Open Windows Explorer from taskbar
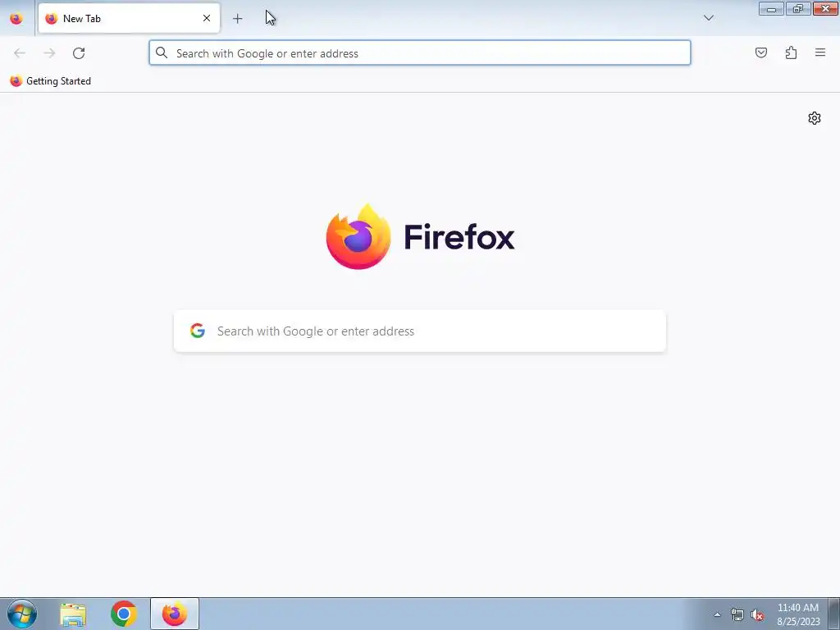 pos(73,614)
